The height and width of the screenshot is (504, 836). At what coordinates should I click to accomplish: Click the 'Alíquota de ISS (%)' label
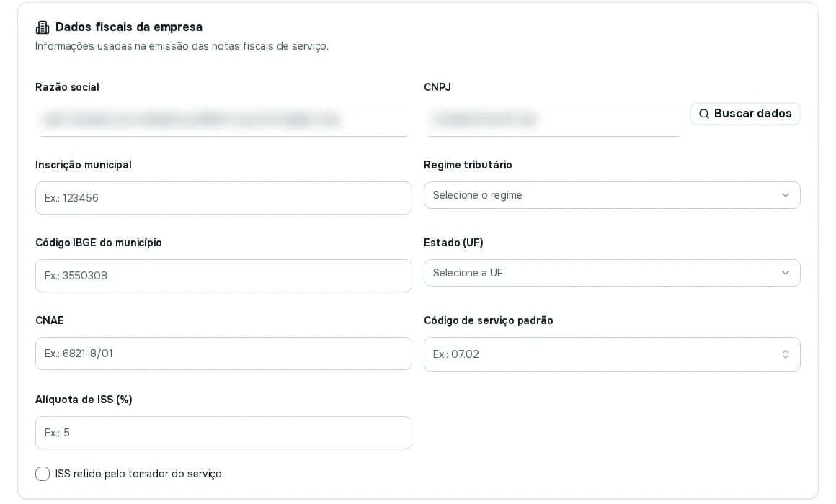[x=84, y=400]
